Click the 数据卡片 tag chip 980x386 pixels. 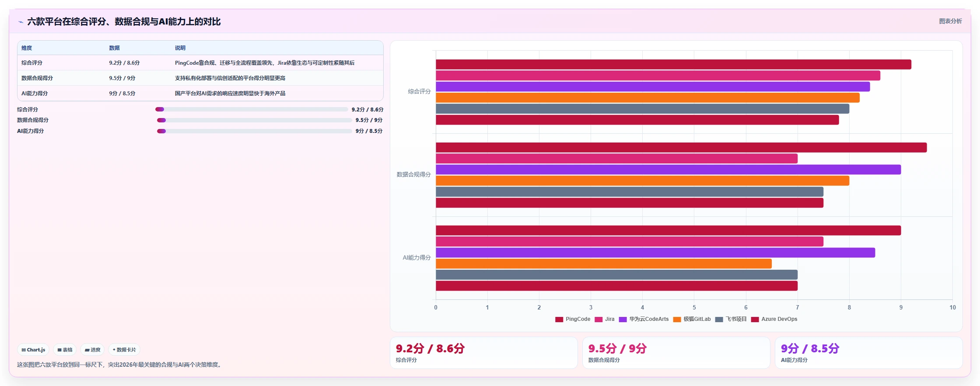[124, 350]
